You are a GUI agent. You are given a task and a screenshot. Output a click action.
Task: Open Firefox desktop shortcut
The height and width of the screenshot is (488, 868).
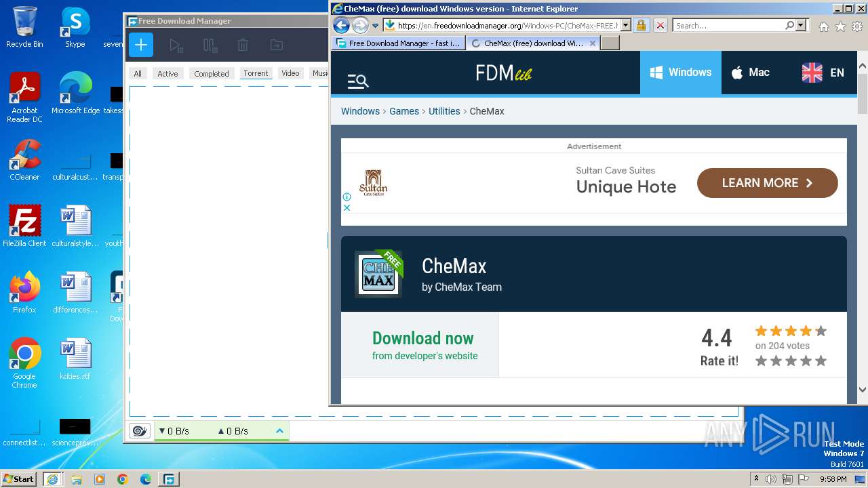click(x=24, y=293)
